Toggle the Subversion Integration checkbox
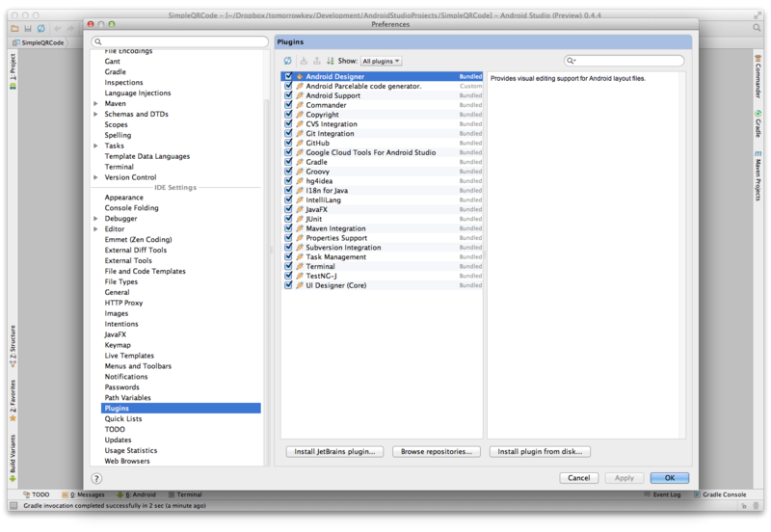Viewport: 771px width, 532px height. [x=288, y=247]
